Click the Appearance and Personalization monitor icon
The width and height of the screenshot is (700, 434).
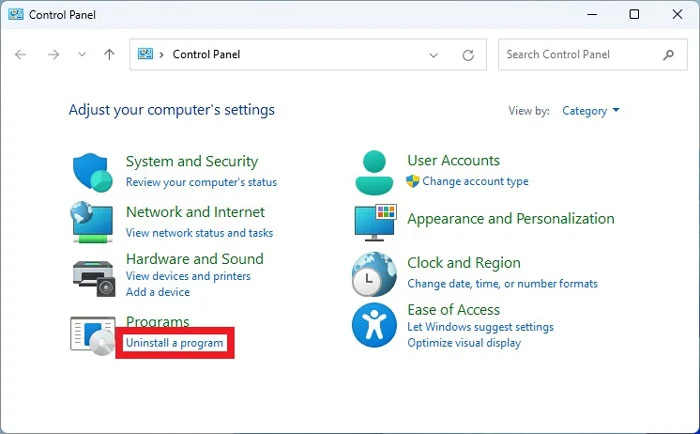(375, 222)
